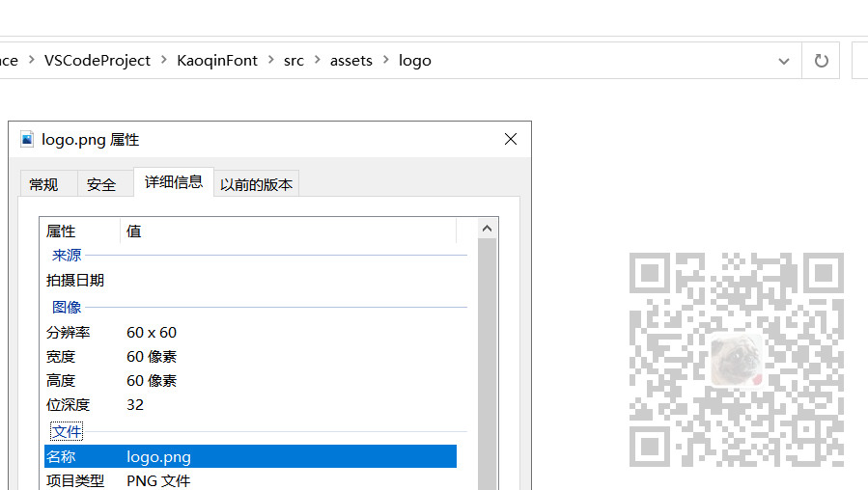This screenshot has height=490, width=868.
Task: Select the 拍摄日期 property row
Action: coord(250,281)
